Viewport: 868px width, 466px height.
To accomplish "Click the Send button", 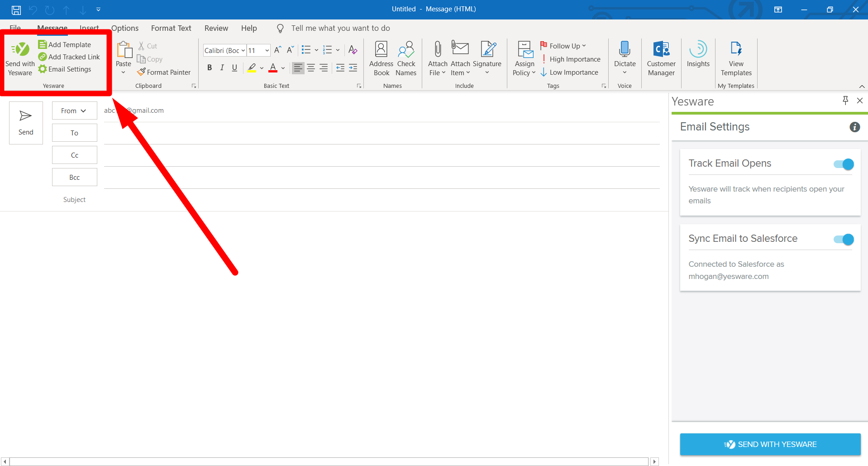I will tap(26, 123).
